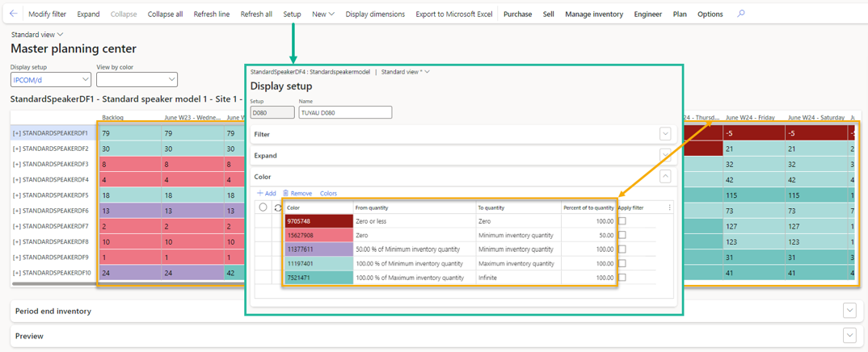Viewport: 868px width, 352px height.
Task: Click the Name input field TUYAU D080
Action: click(x=345, y=113)
